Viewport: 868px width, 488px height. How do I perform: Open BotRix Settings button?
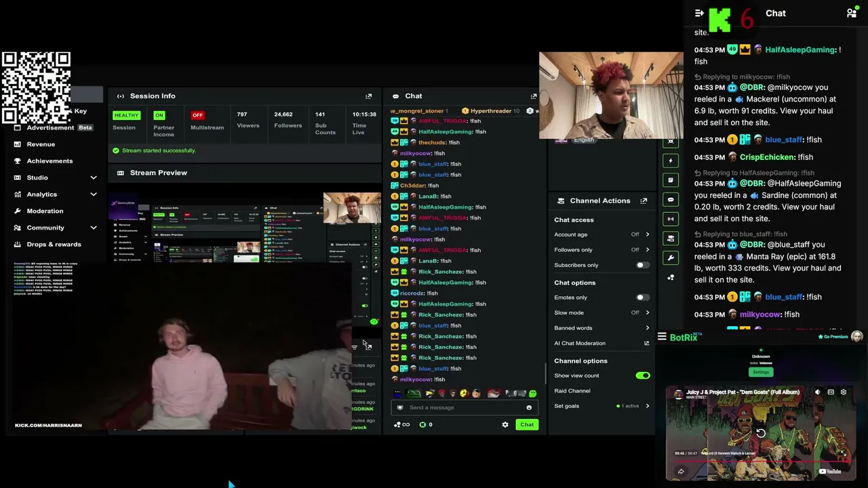760,372
